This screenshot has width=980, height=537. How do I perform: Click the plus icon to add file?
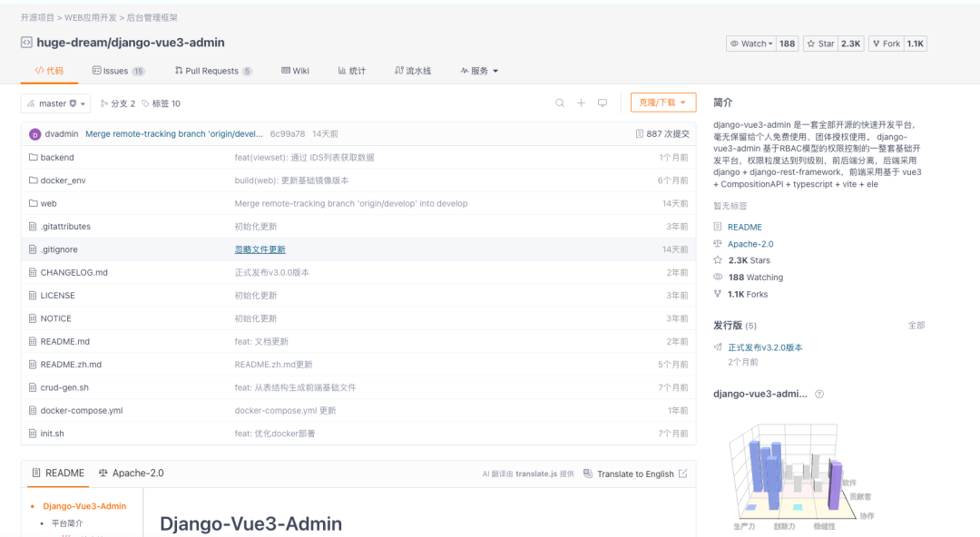pyautogui.click(x=581, y=103)
